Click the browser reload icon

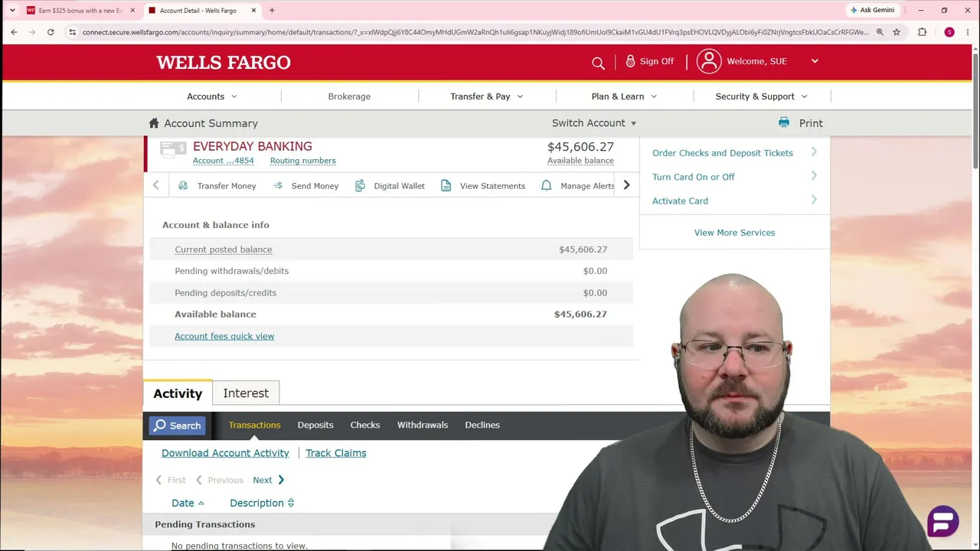point(51,32)
